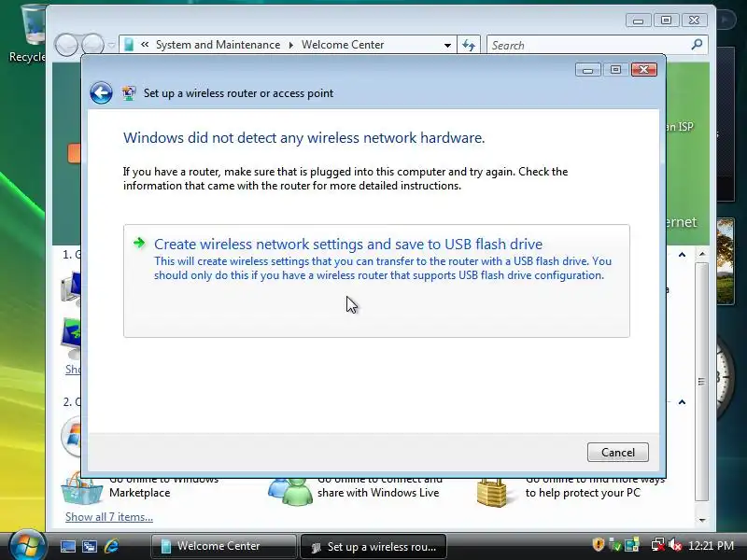The image size is (747, 560).
Task: Open the address bar history dropdown
Action: click(x=447, y=45)
